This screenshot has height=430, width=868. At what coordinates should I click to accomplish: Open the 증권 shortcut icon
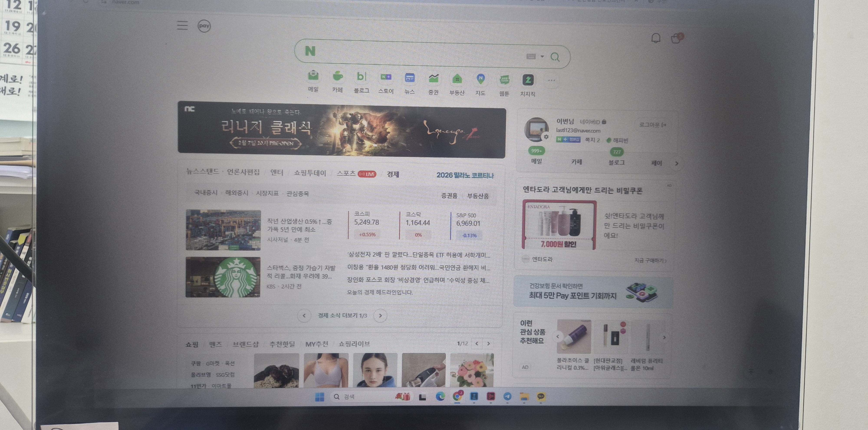[x=433, y=79]
